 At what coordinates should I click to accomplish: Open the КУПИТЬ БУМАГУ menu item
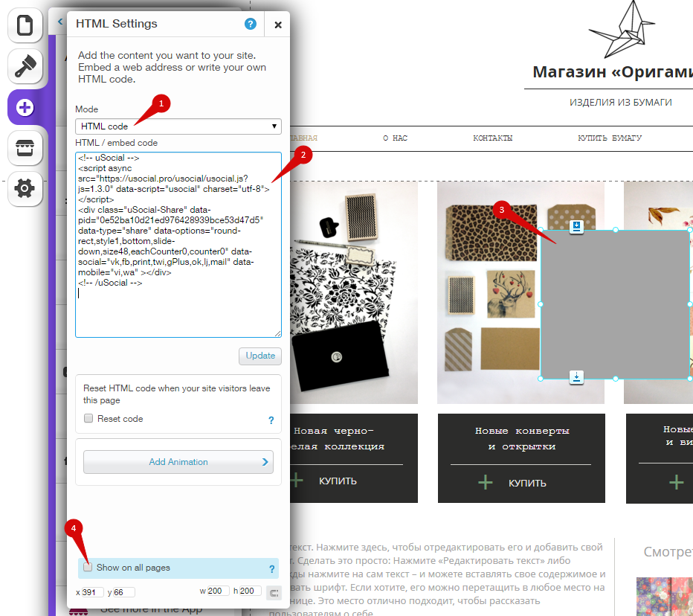[x=610, y=138]
